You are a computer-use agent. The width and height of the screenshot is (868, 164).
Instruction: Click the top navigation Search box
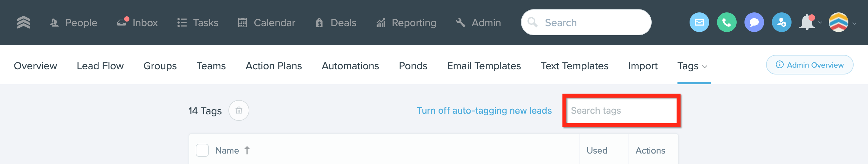tap(586, 23)
